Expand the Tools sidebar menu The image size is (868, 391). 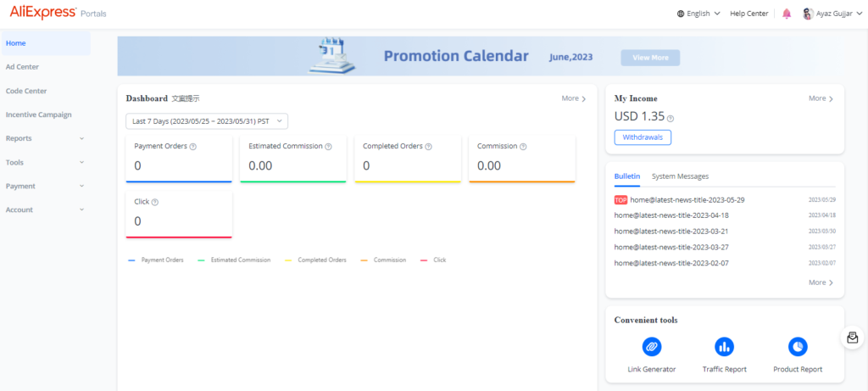click(x=46, y=162)
